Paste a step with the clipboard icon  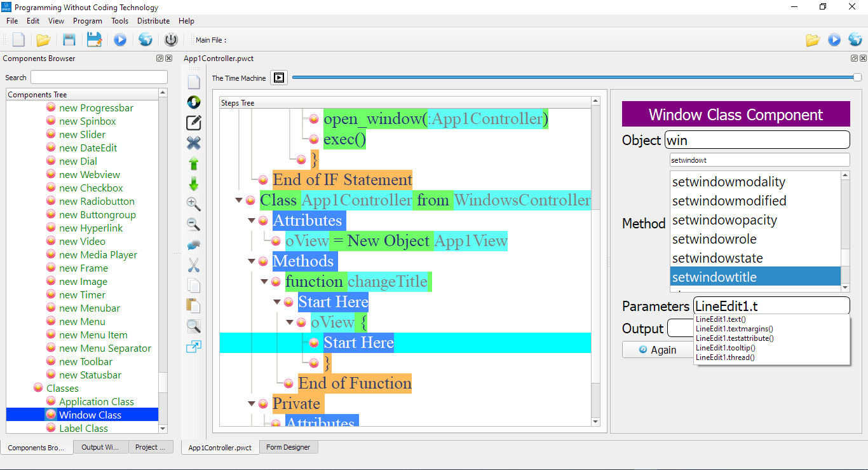coord(193,306)
